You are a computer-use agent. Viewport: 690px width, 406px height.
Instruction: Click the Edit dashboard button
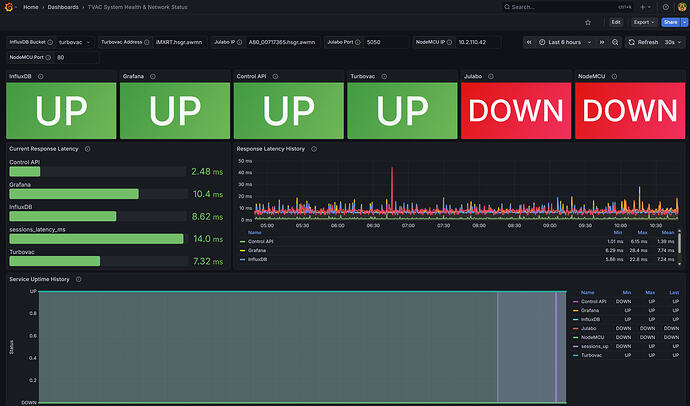[616, 21]
